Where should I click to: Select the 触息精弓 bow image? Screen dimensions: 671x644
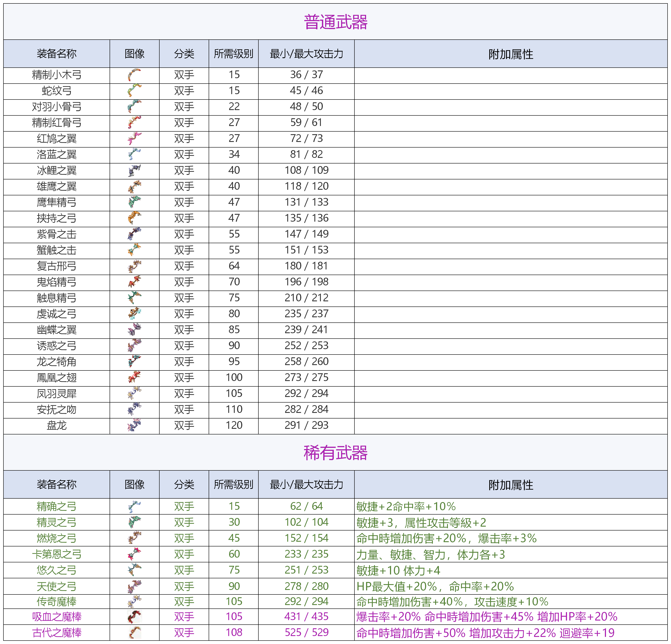[x=134, y=298]
